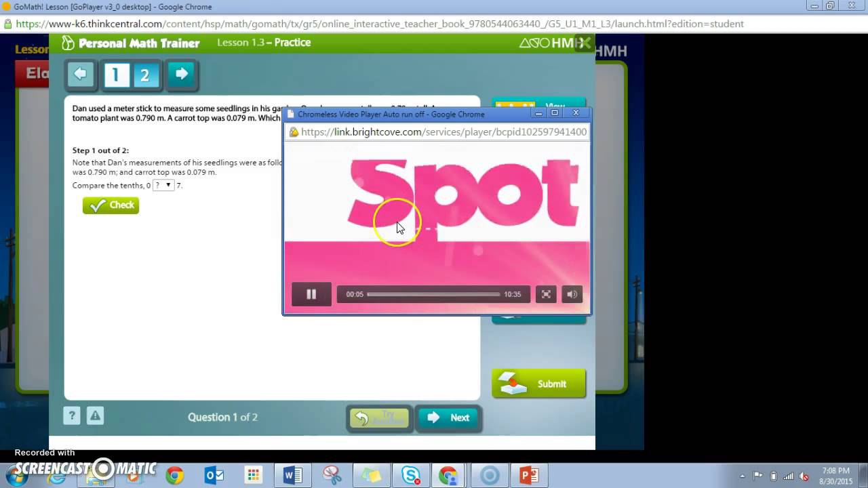Submit the answers with Submit button

[538, 384]
